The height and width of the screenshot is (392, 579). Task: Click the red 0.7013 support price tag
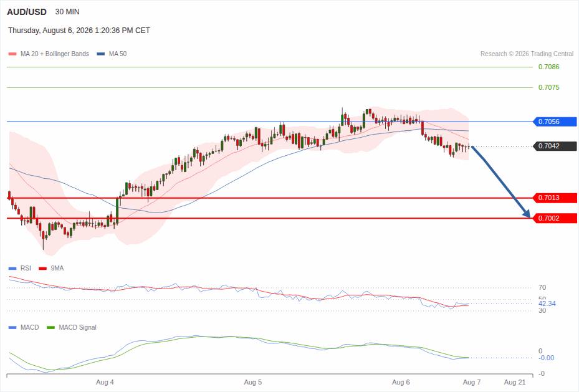[x=555, y=198]
